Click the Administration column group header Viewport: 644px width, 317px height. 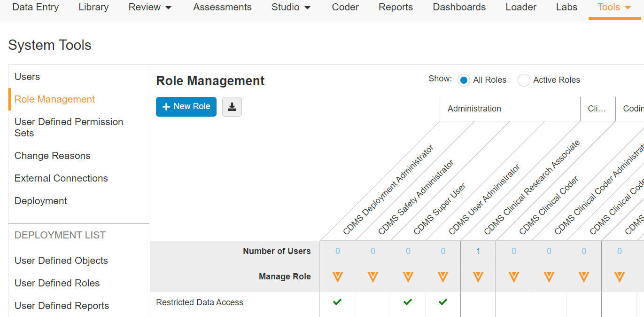[x=474, y=109]
